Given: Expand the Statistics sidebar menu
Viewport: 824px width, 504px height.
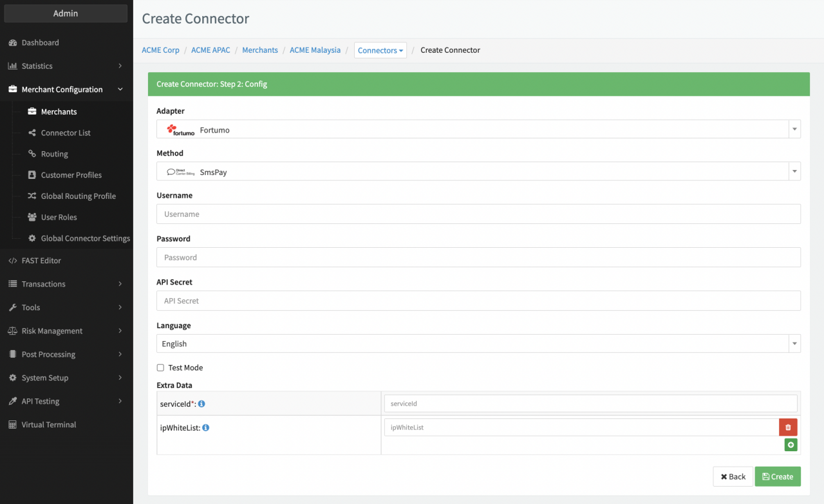Looking at the screenshot, I should point(66,66).
